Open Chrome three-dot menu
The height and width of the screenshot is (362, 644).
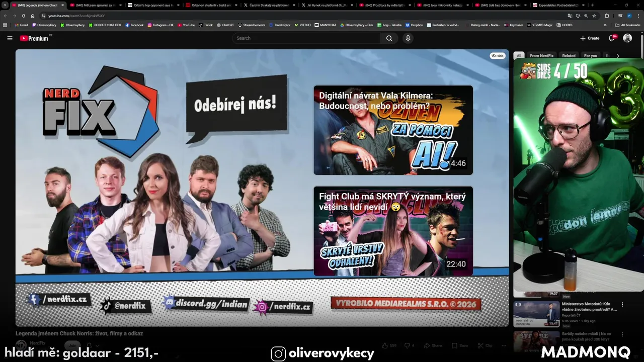pos(638,16)
